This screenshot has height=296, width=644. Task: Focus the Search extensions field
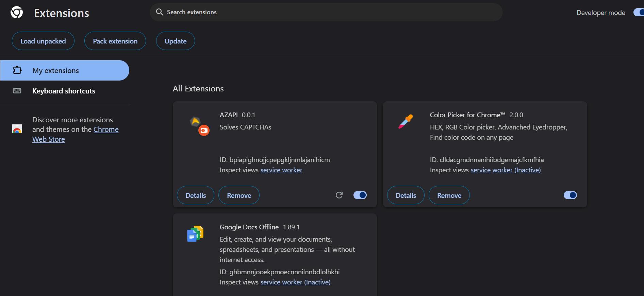[327, 12]
